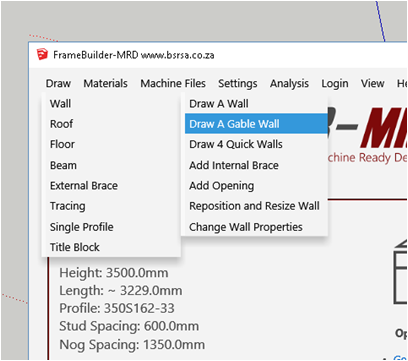Expand the Roof submenu entry
This screenshot has height=361, width=408.
[111, 124]
